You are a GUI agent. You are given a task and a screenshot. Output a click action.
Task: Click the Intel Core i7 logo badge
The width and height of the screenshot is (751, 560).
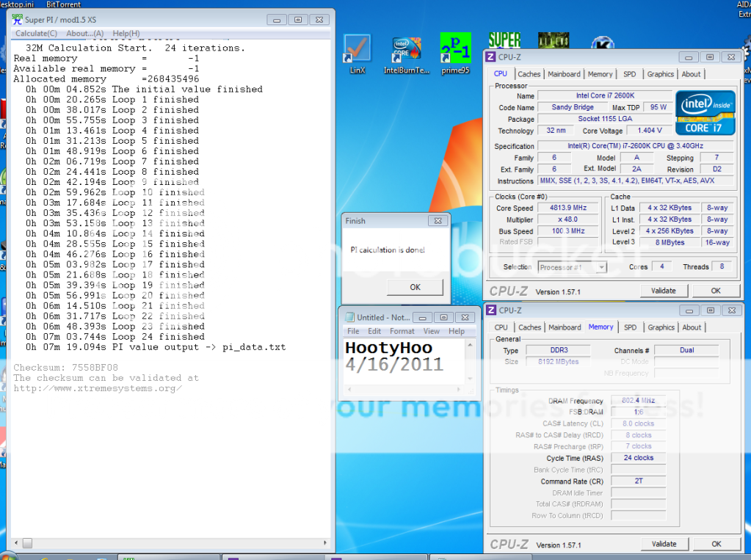click(705, 112)
